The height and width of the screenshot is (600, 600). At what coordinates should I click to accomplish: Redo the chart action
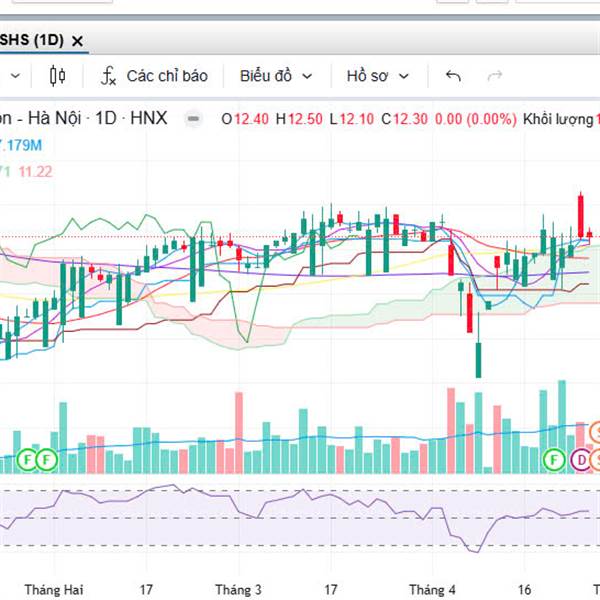[494, 76]
